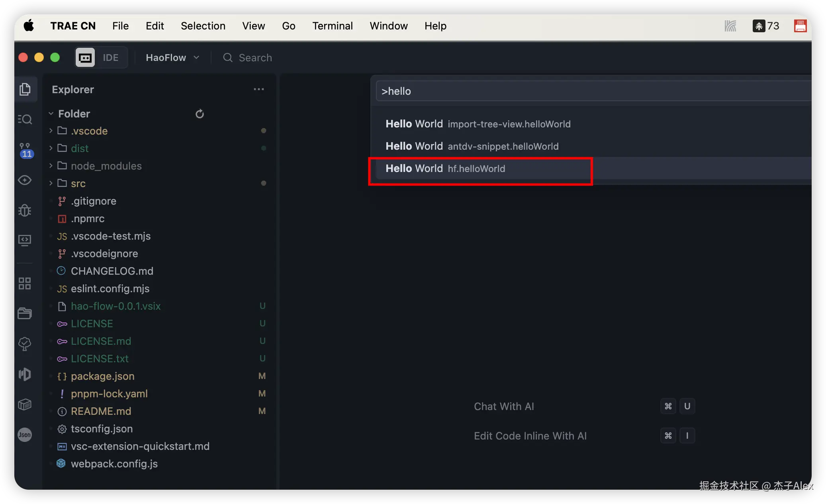826x504 pixels.
Task: Open the Terminal menu
Action: [332, 26]
